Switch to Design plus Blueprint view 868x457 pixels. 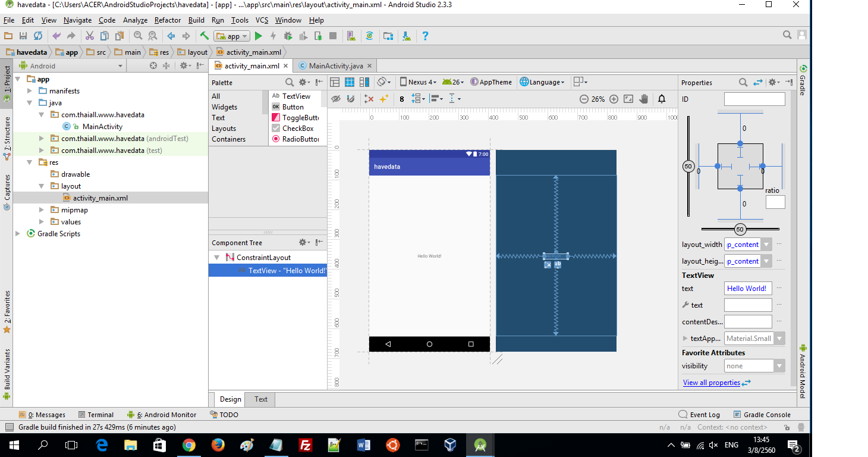click(x=364, y=82)
